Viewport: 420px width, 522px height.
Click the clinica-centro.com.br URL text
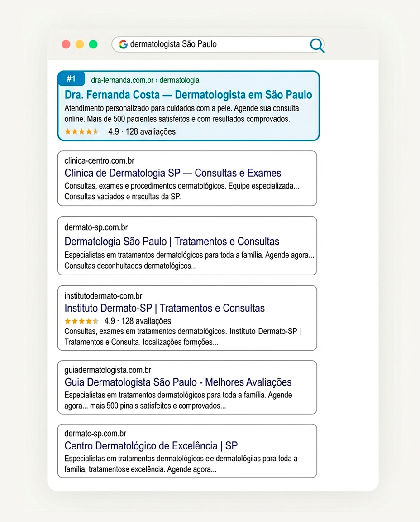click(x=100, y=161)
